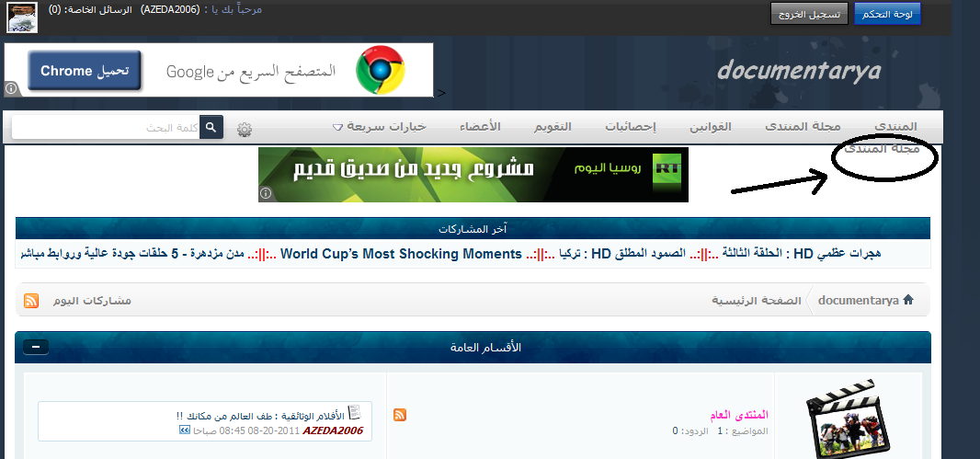Click the user avatar thumbnail
Viewport: 980px width, 459px height.
pyautogui.click(x=22, y=17)
